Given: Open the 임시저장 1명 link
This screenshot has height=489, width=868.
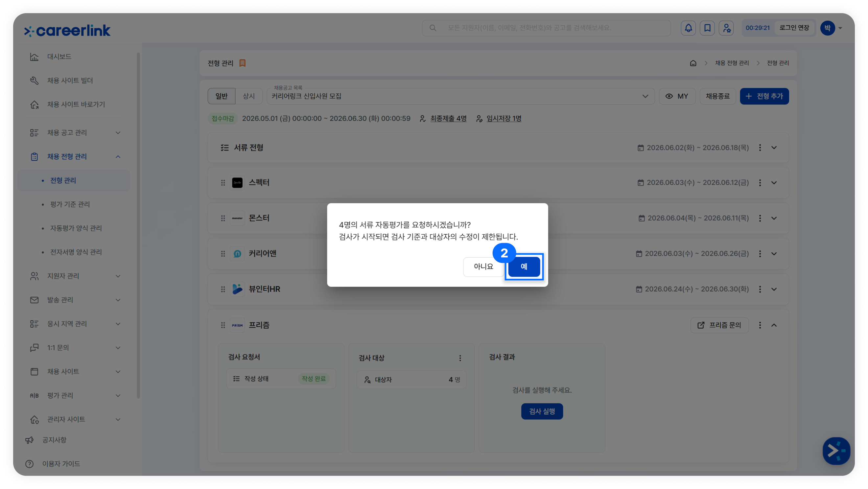Looking at the screenshot, I should point(504,119).
